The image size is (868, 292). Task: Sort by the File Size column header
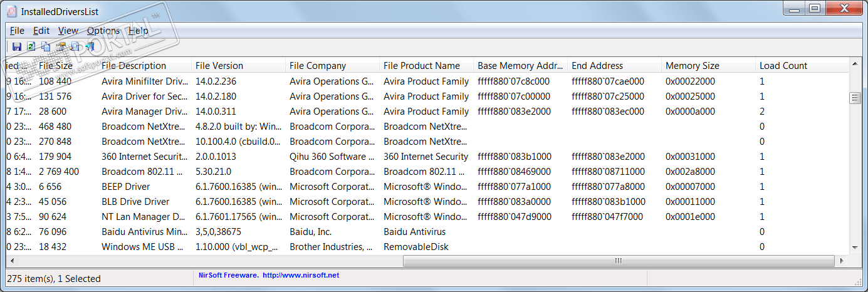point(56,66)
